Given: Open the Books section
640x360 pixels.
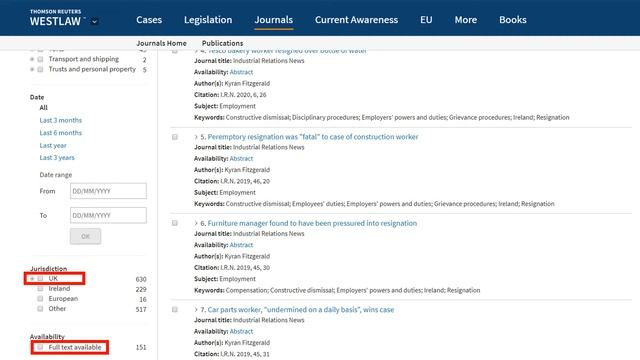Looking at the screenshot, I should tap(513, 20).
